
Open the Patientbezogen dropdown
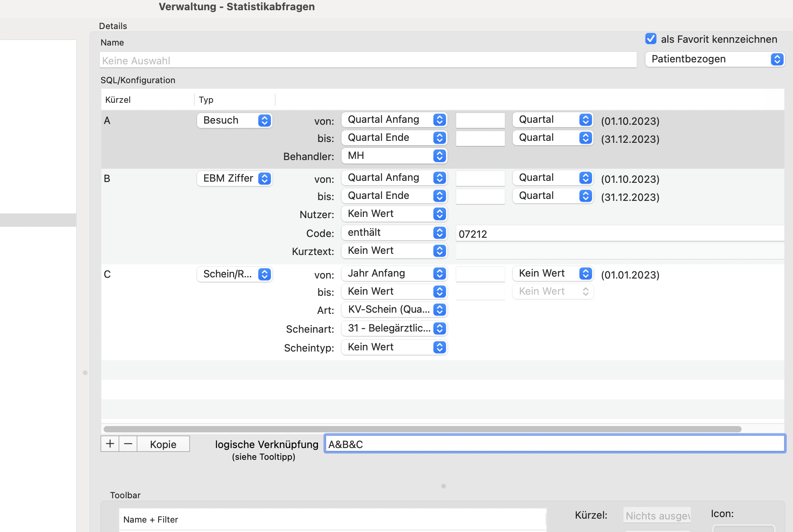(714, 59)
